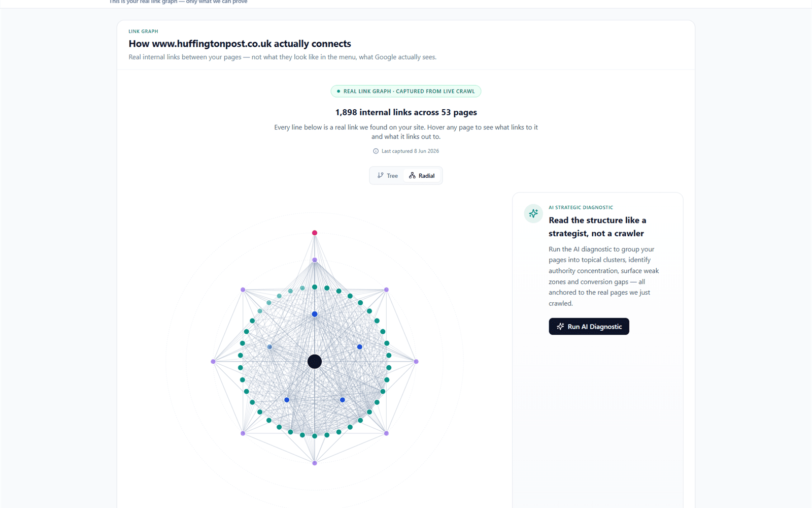Click 'Read the structure like a strategist' heading
Image resolution: width=812 pixels, height=508 pixels.
597,227
